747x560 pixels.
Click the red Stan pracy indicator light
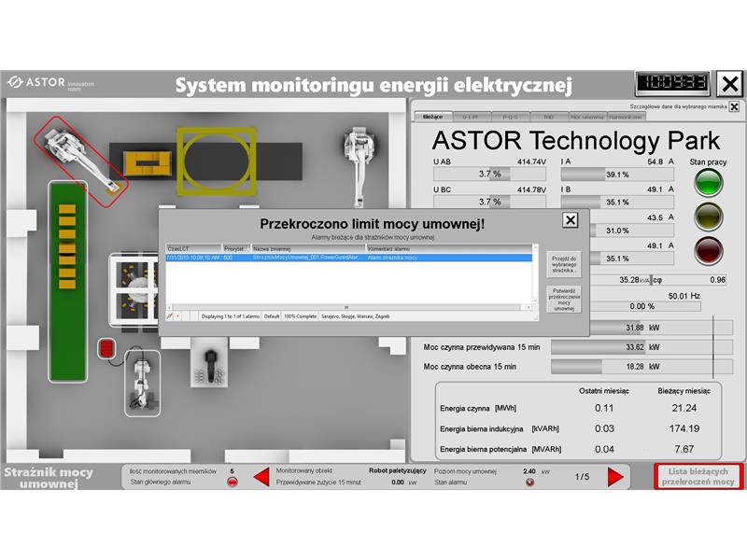click(x=709, y=250)
